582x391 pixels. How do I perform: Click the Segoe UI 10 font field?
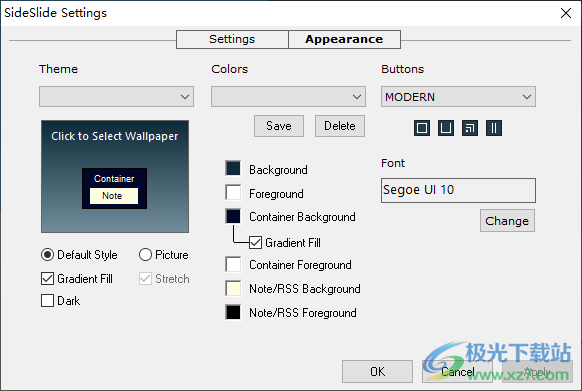pos(458,190)
